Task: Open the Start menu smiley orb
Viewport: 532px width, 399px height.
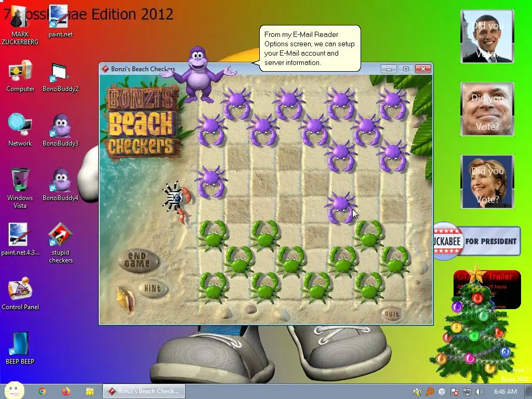Action: [x=15, y=391]
